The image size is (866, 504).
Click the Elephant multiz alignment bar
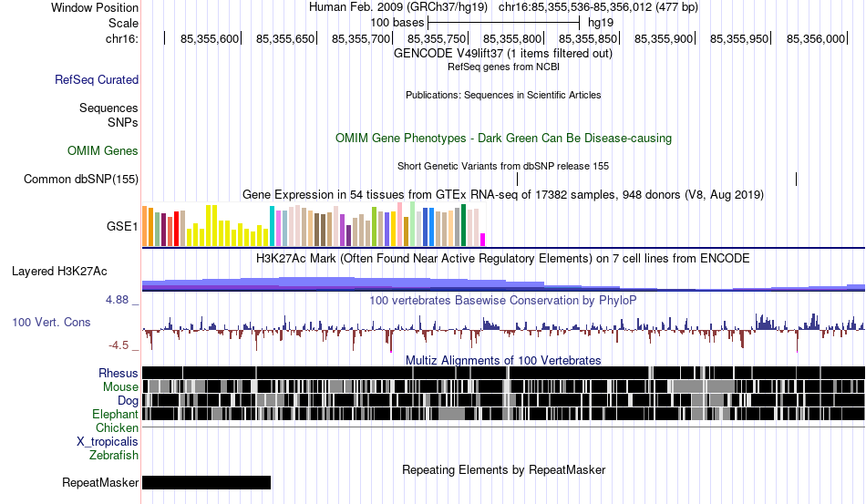tap(504, 414)
